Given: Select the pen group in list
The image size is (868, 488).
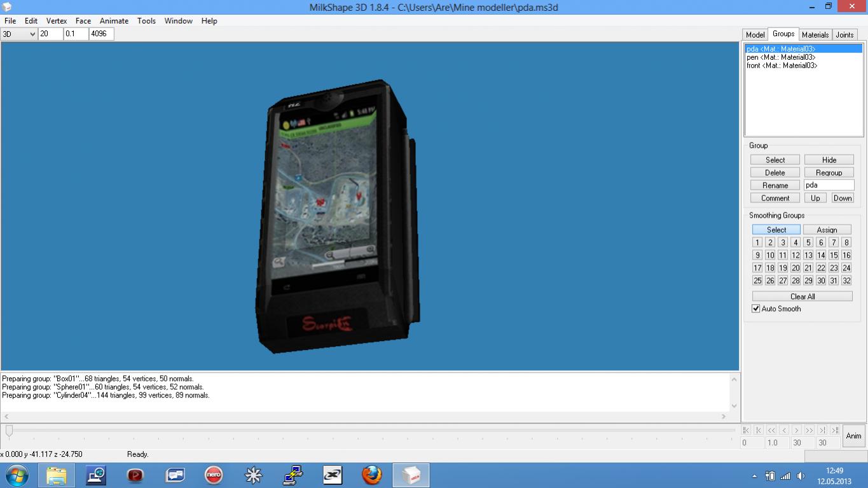Looking at the screenshot, I should pos(781,57).
